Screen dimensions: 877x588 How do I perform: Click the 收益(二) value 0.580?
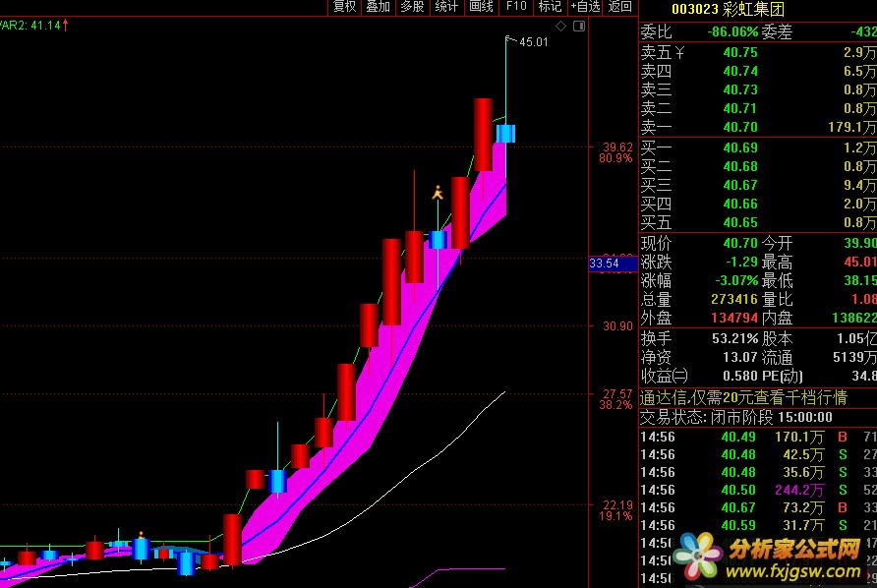(x=740, y=376)
